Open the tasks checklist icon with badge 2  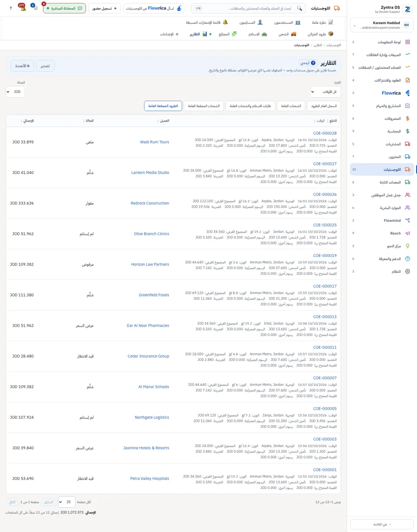(35, 8)
